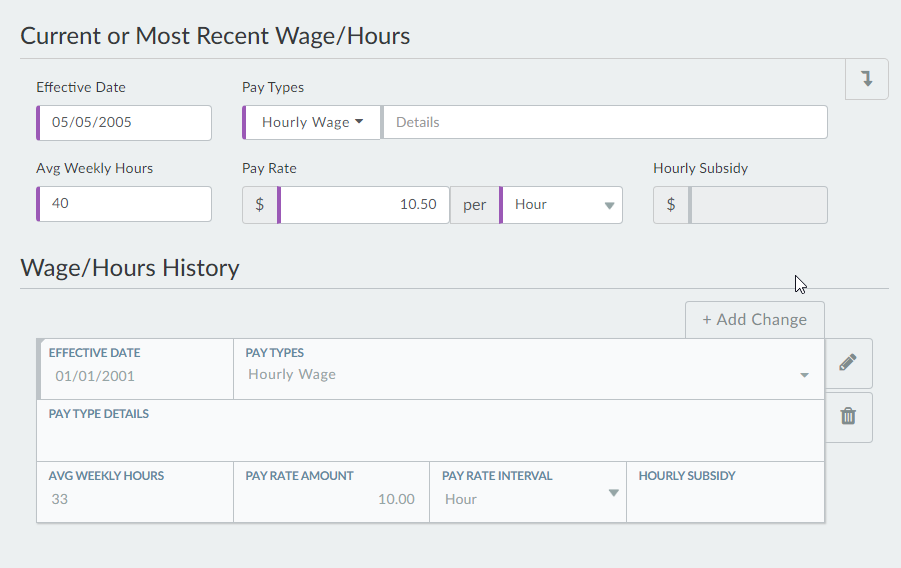The image size is (901, 568).
Task: Click the + Add Change button
Action: tap(754, 320)
